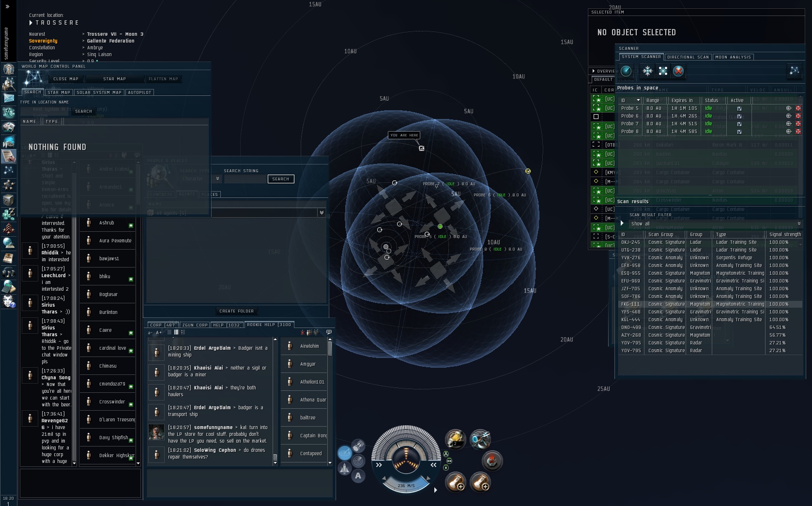The height and width of the screenshot is (506, 812).
Task: Select scan result FKG-111 row
Action: coord(710,304)
